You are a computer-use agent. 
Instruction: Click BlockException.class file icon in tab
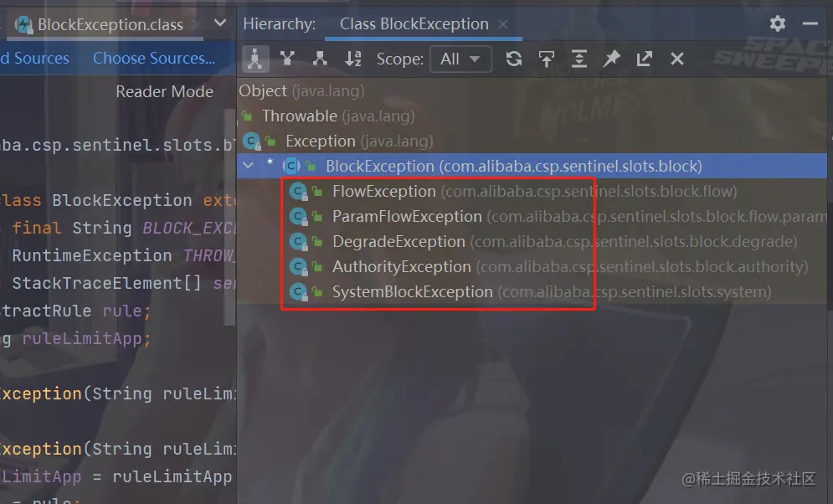click(23, 24)
